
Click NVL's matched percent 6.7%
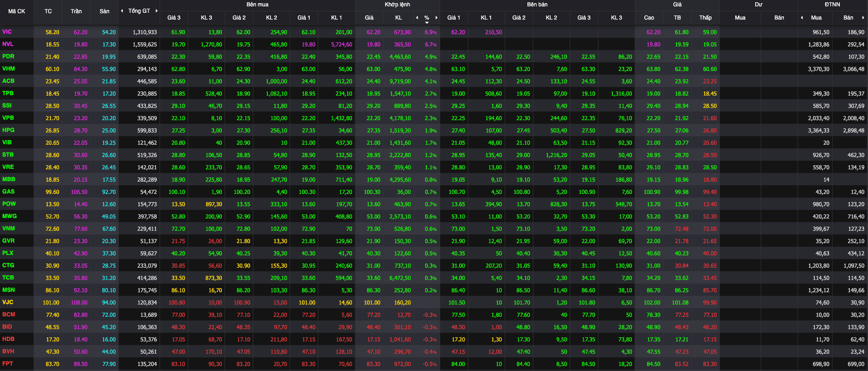point(431,45)
